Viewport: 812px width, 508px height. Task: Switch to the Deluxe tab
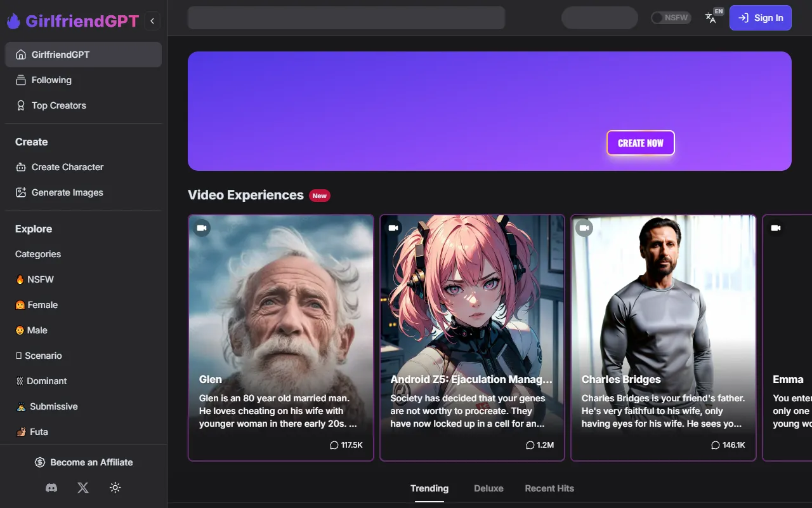488,488
